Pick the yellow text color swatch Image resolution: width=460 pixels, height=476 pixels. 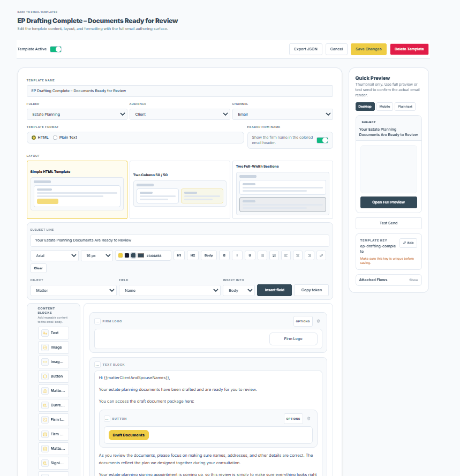[120, 255]
